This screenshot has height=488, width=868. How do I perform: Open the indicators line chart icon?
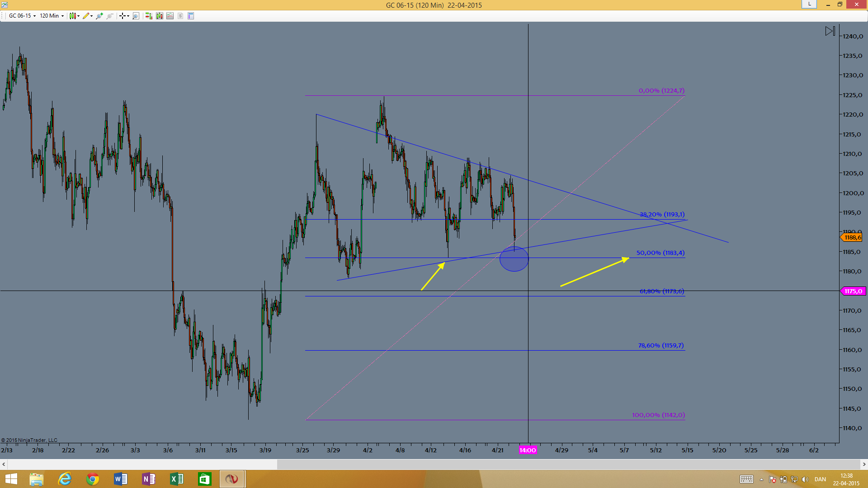tap(170, 16)
